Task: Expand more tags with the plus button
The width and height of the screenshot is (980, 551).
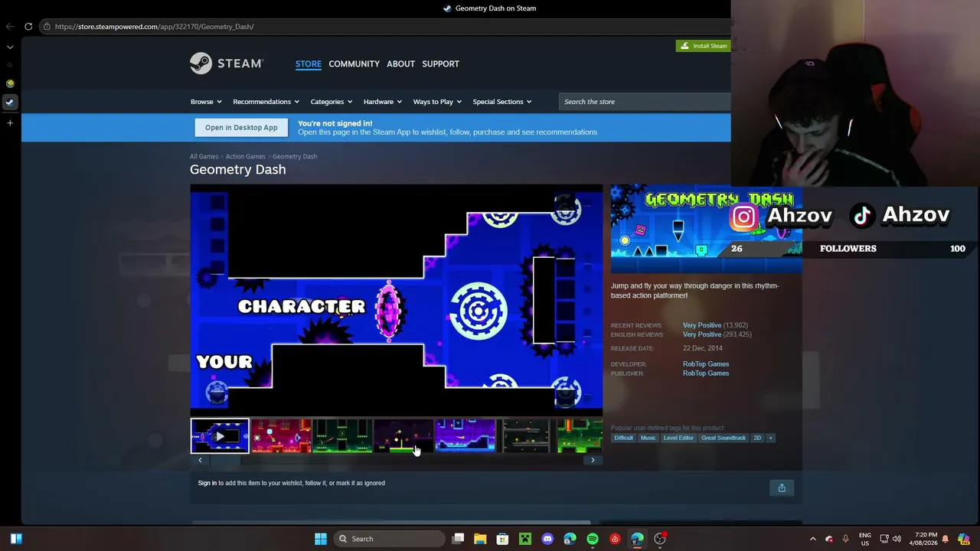Action: click(x=771, y=438)
